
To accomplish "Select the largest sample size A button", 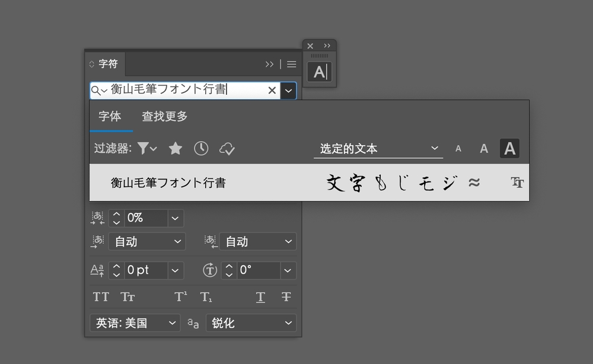I will coord(509,149).
